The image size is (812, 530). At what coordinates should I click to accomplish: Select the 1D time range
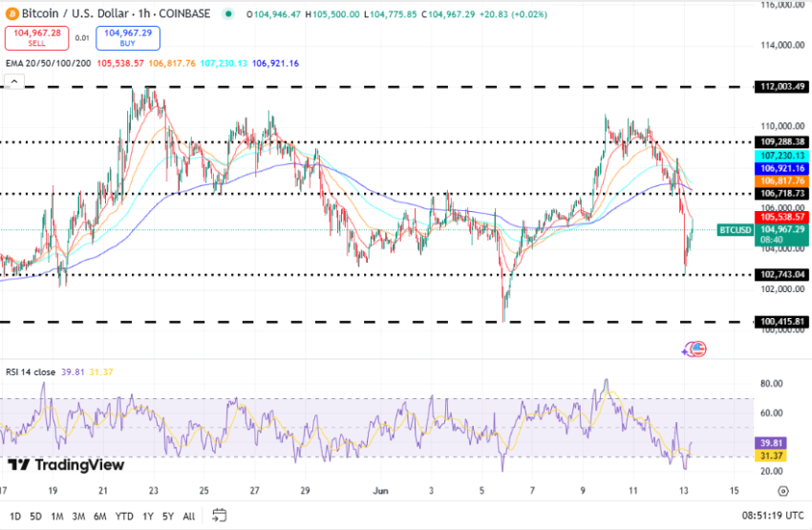pyautogui.click(x=15, y=517)
